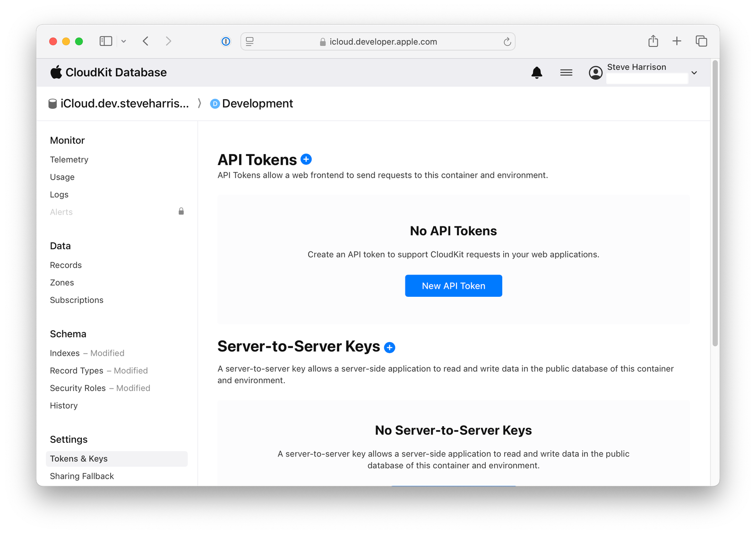Add a Server-to-Server key via its plus icon
756x534 pixels.
click(389, 347)
